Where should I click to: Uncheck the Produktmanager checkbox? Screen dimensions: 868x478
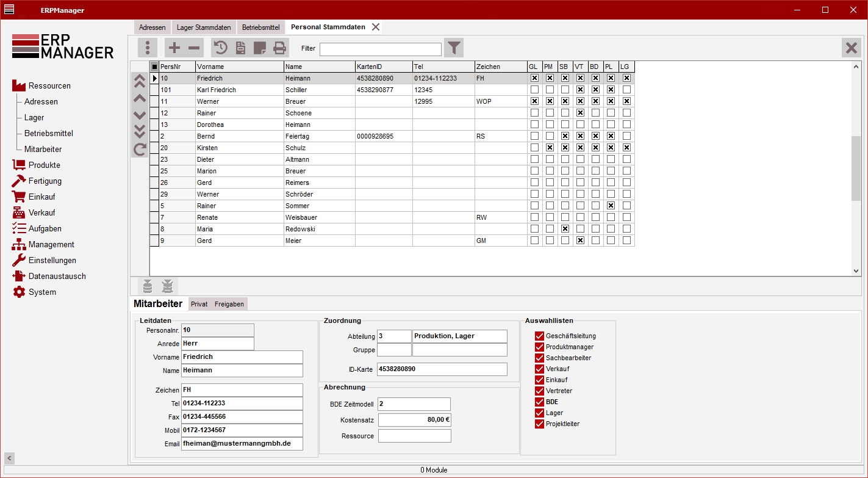539,347
